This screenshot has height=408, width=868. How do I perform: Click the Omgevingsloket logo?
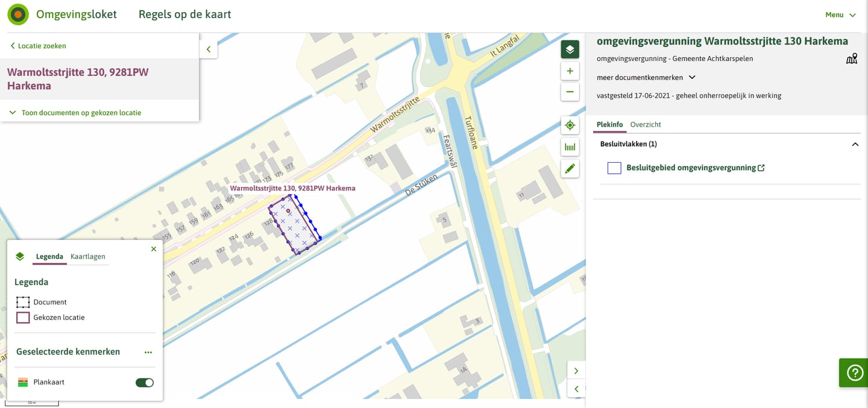tap(18, 14)
